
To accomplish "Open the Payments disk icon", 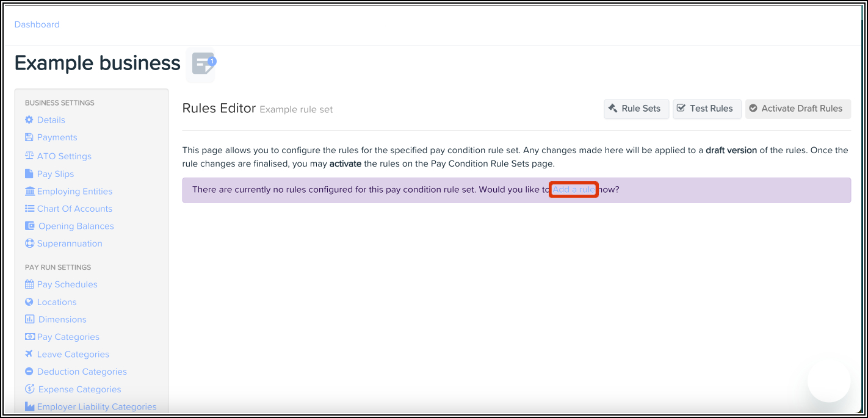I will 29,137.
